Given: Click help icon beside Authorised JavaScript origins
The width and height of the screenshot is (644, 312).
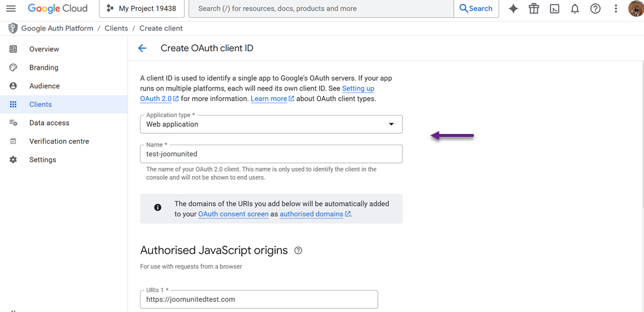Looking at the screenshot, I should tap(299, 251).
